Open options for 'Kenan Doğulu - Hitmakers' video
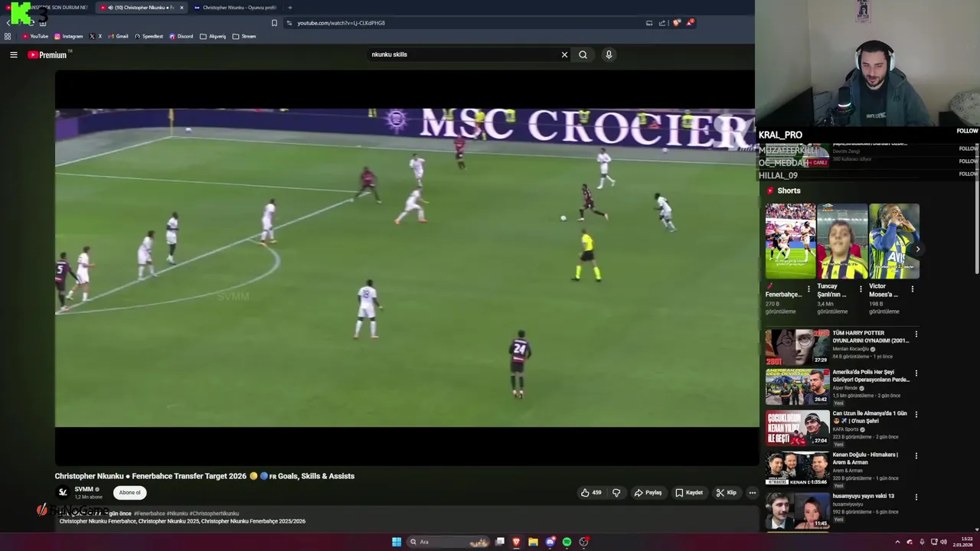The width and height of the screenshot is (980, 551). pyautogui.click(x=916, y=456)
